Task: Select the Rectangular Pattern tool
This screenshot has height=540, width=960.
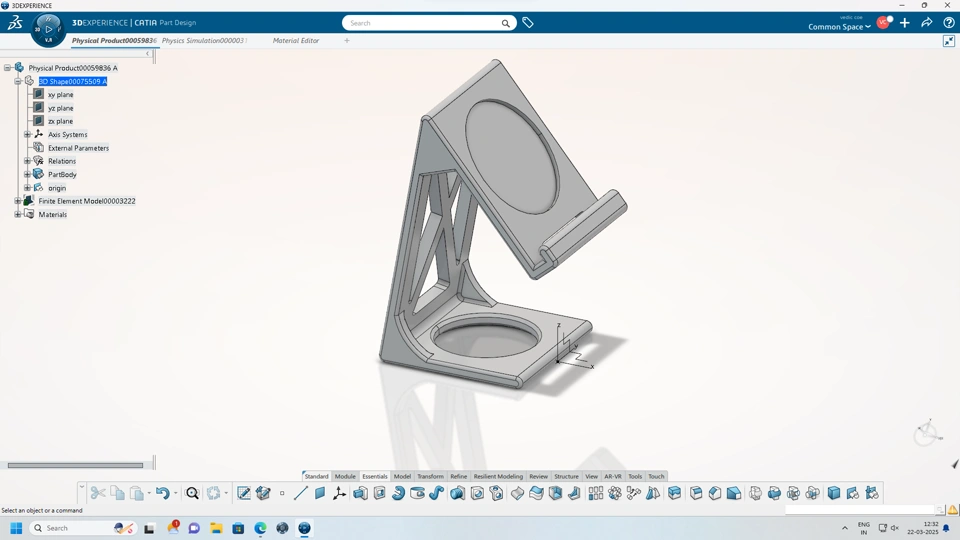Action: [x=596, y=493]
